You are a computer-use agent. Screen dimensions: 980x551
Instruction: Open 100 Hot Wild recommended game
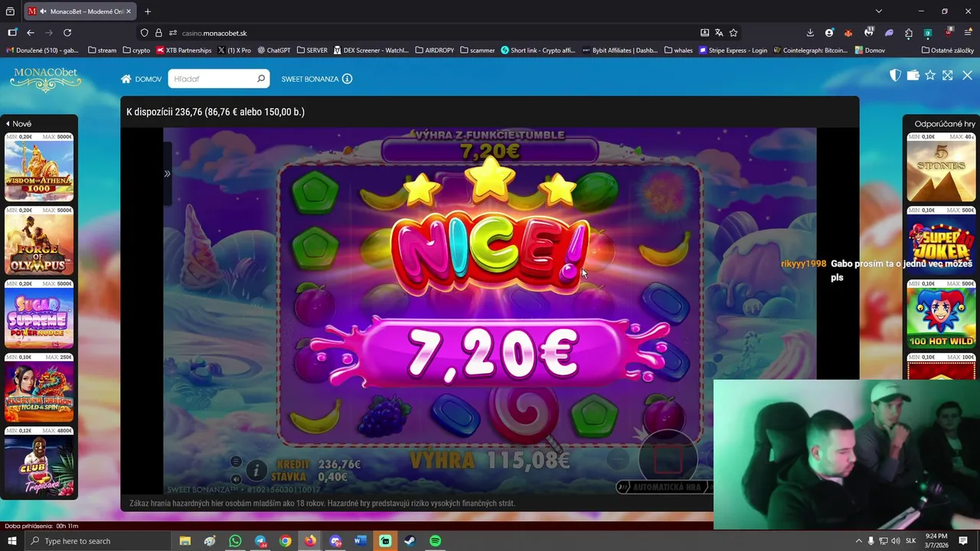(x=941, y=315)
